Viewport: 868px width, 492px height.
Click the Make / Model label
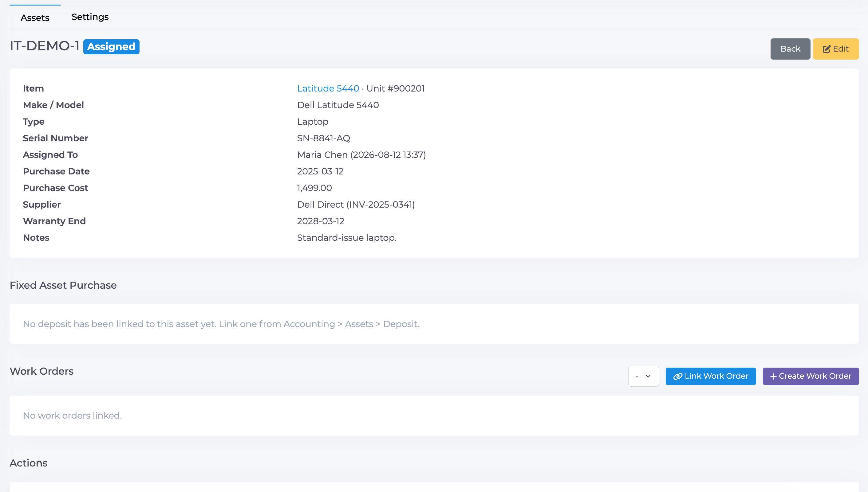(x=53, y=105)
